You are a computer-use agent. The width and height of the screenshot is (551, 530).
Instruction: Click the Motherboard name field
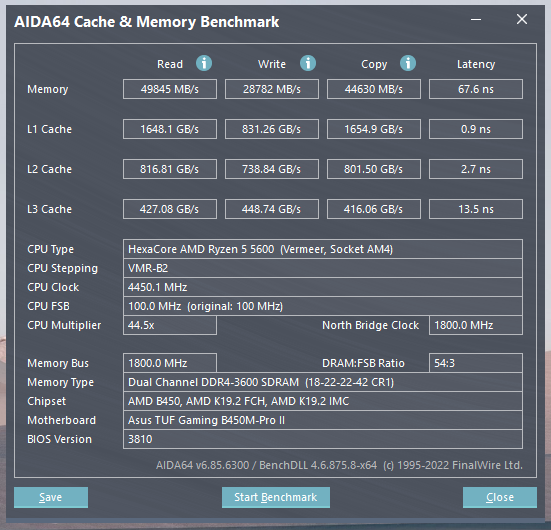coord(323,420)
